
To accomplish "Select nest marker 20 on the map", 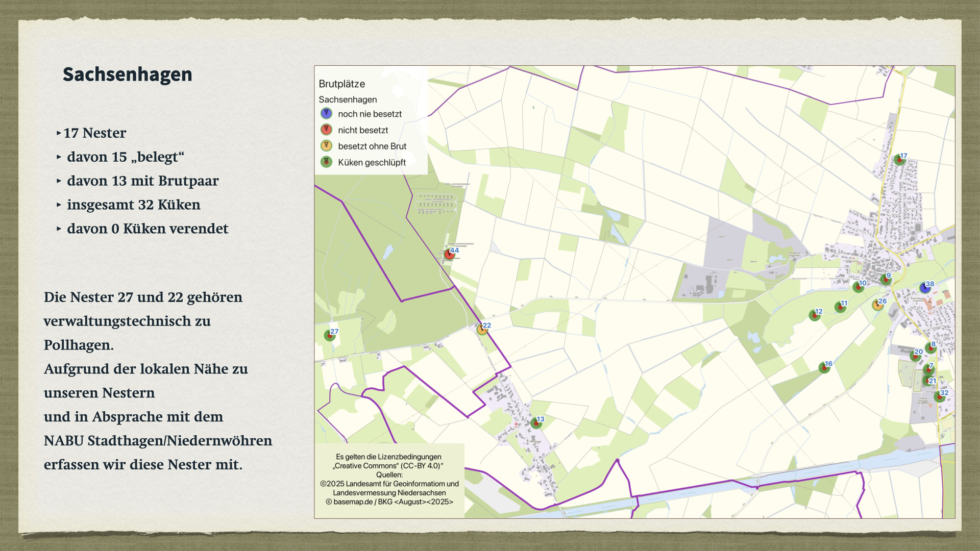I will point(914,356).
